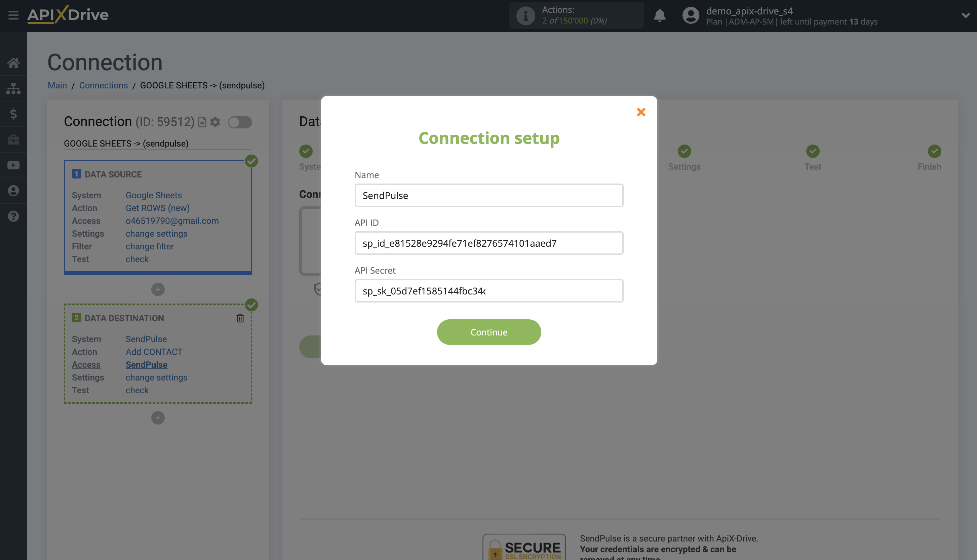Open the Google Sheets system link
The width and height of the screenshot is (977, 560).
(154, 195)
